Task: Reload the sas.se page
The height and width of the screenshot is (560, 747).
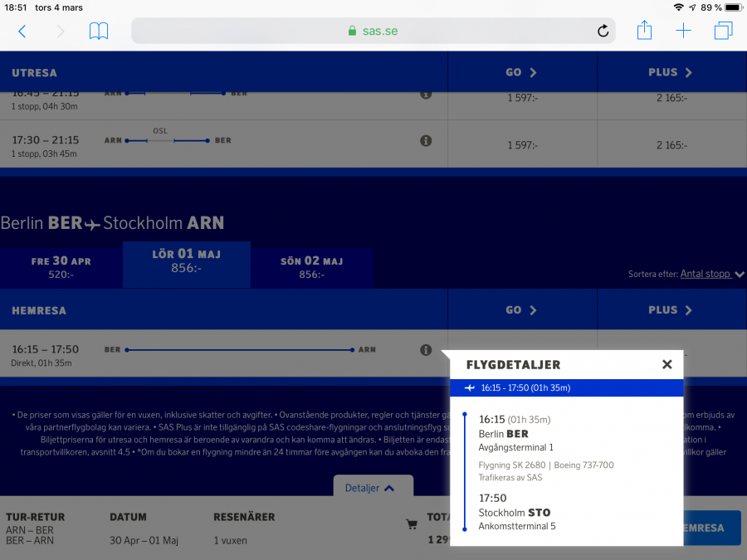Action: [x=603, y=32]
